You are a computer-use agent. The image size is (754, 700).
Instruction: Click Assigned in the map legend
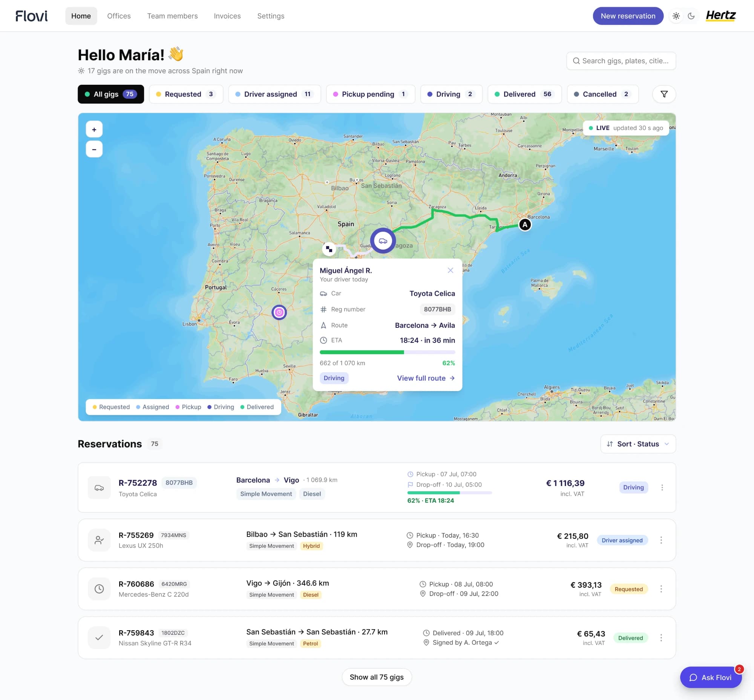pyautogui.click(x=152, y=407)
